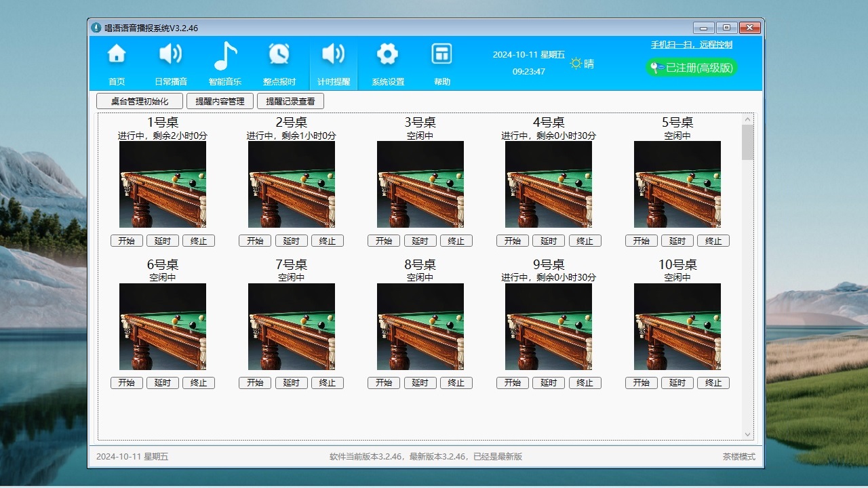Open 提醒记录查看 reminder records viewer

[289, 100]
